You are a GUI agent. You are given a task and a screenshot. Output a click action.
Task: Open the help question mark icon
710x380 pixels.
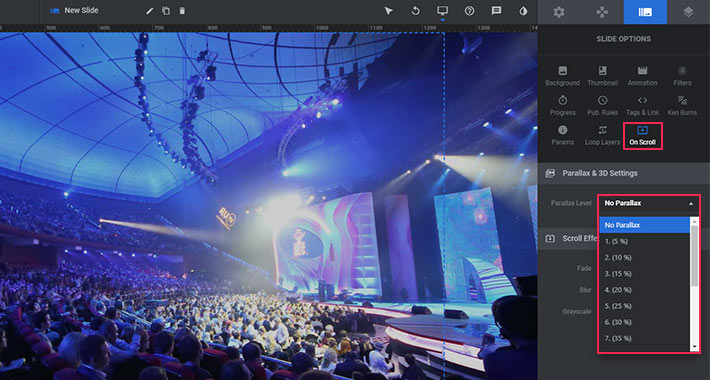470,11
